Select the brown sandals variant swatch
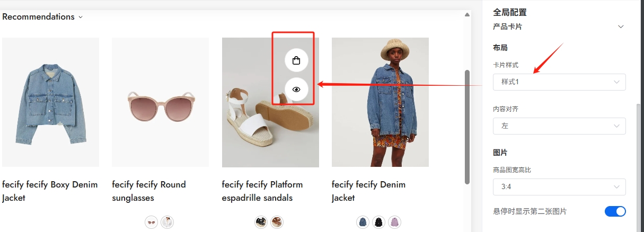Screen dimensions: 644x232 [x=277, y=222]
